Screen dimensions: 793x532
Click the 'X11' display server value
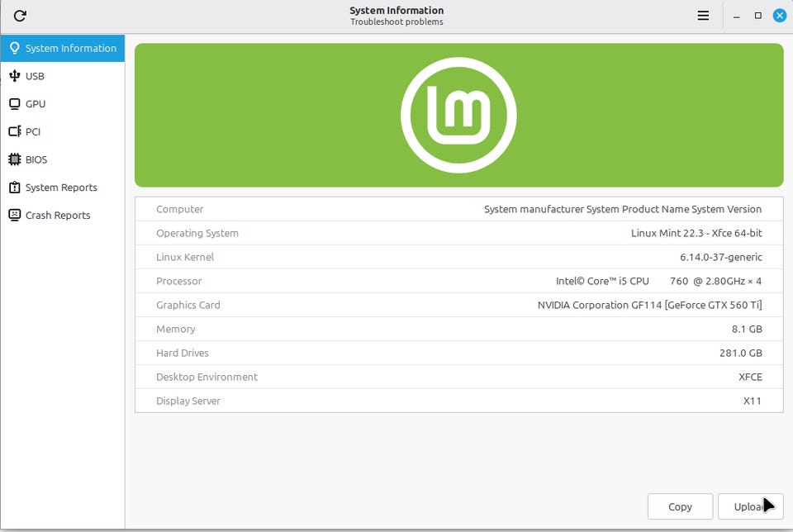tap(752, 401)
